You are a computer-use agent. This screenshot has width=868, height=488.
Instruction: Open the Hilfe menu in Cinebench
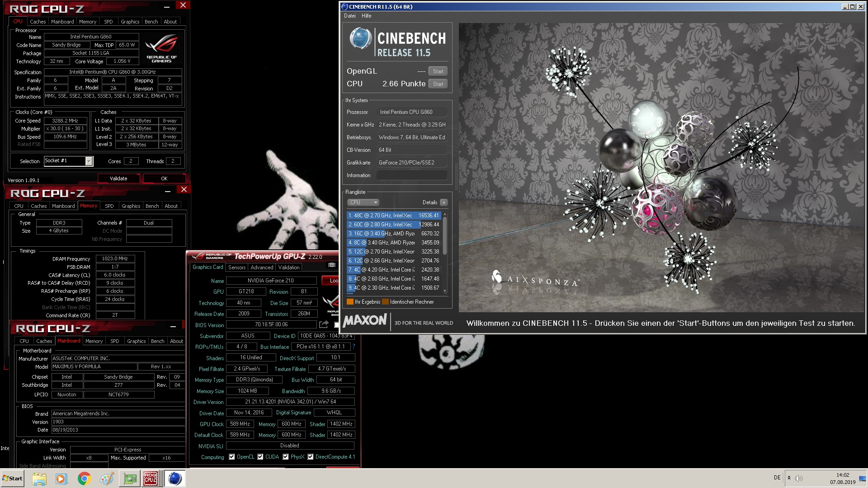tap(366, 16)
